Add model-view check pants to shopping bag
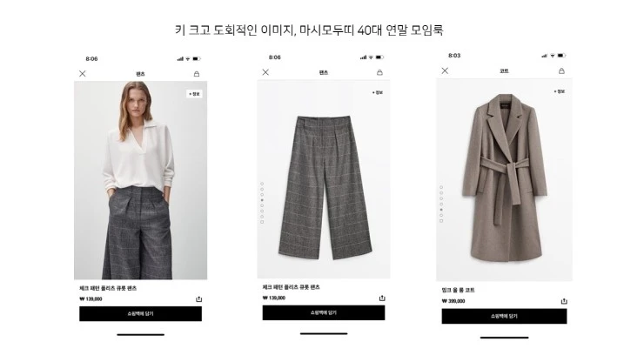Screen dimensions: 644x362 pyautogui.click(x=140, y=313)
